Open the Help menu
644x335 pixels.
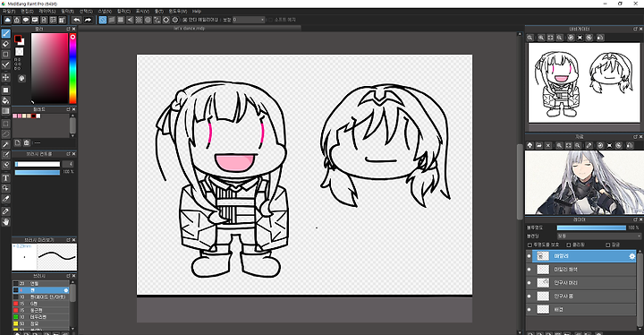point(197,11)
